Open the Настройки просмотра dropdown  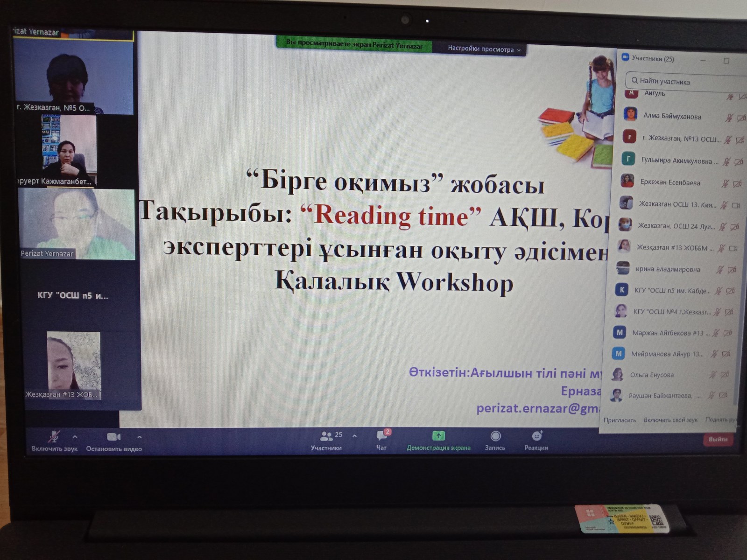tap(484, 49)
